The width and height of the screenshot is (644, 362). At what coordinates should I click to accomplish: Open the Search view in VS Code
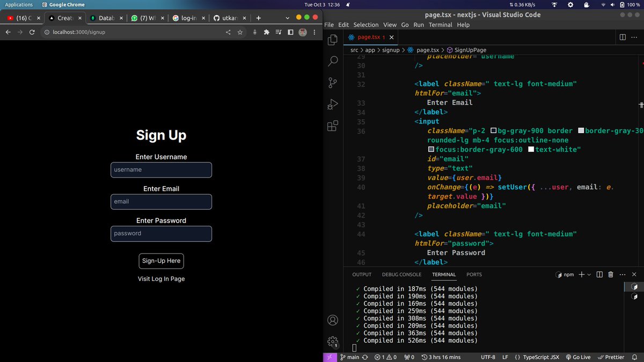click(333, 61)
